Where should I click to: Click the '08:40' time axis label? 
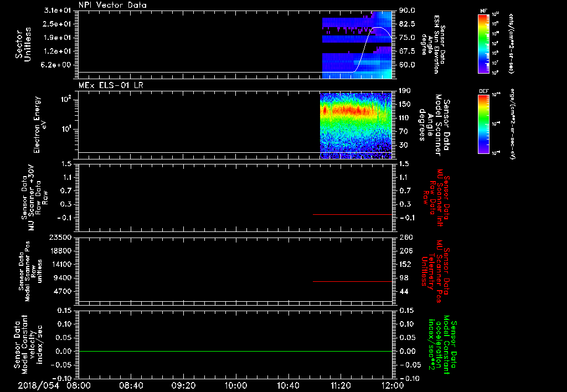coord(131,385)
